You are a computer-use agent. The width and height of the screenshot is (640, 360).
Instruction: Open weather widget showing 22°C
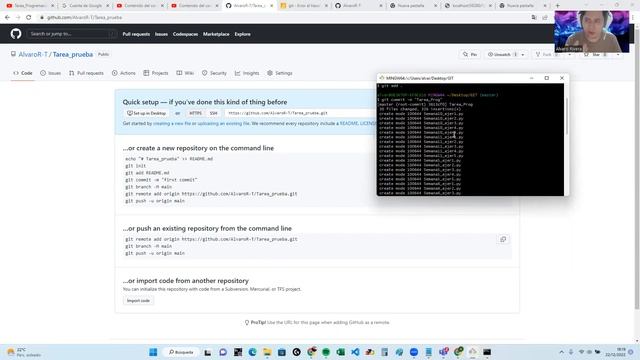(24, 352)
